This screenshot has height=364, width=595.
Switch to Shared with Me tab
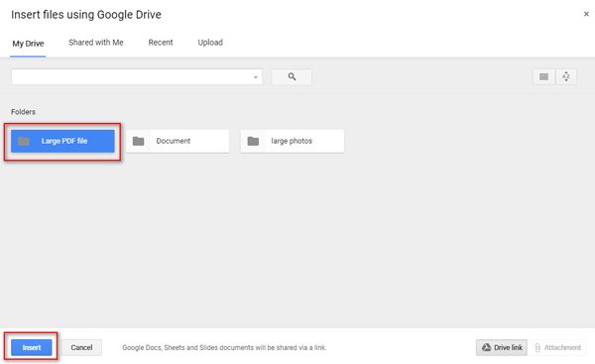96,43
